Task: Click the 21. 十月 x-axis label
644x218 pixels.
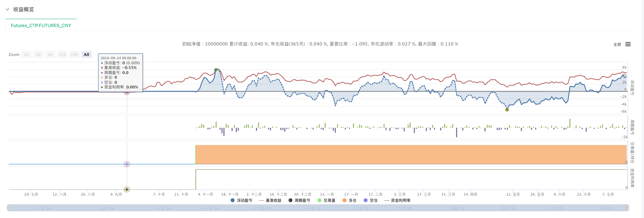Action: click(x=181, y=195)
